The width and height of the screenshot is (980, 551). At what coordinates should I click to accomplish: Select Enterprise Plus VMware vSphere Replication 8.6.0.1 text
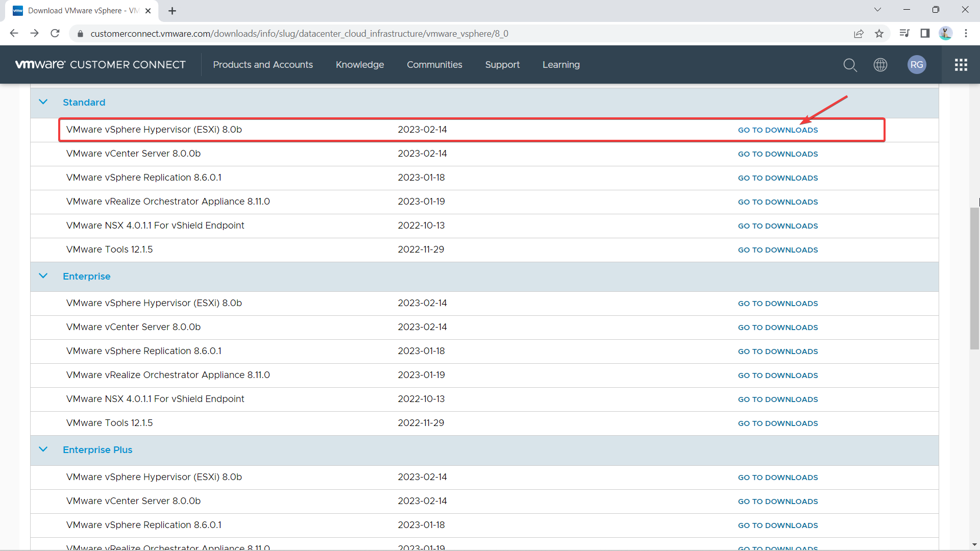click(x=144, y=525)
